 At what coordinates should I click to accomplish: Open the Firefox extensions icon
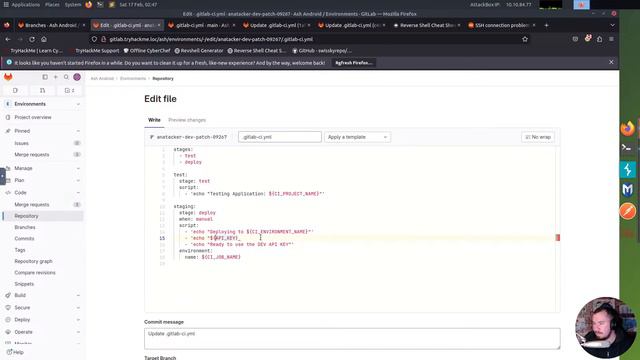tap(599, 39)
